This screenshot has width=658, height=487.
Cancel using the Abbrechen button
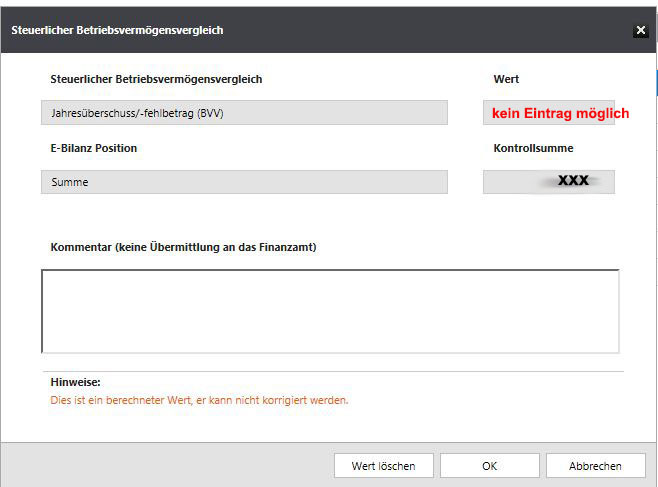click(595, 466)
